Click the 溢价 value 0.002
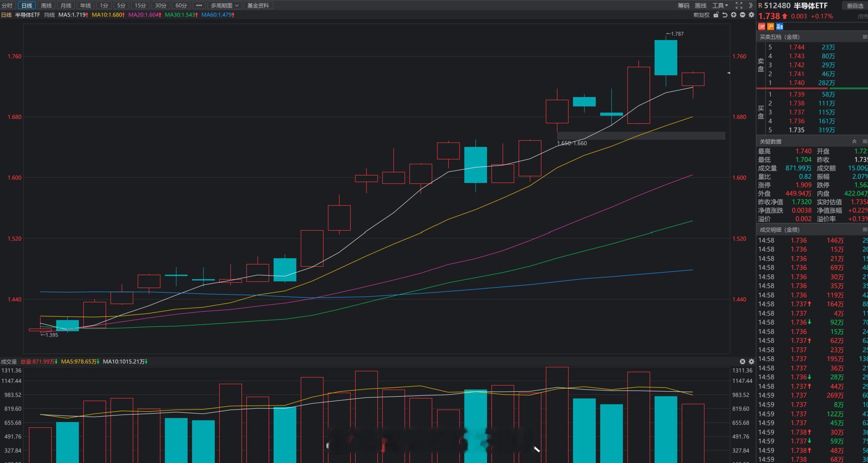The width and height of the screenshot is (868, 463). 803,219
